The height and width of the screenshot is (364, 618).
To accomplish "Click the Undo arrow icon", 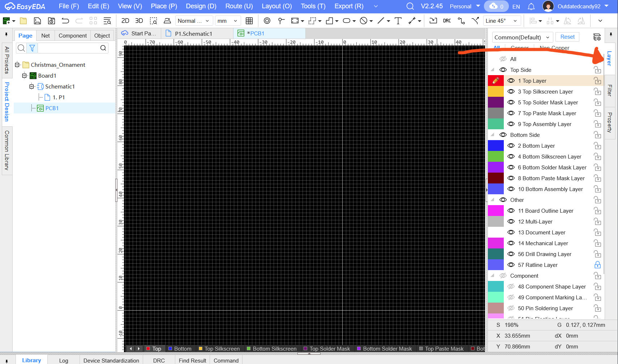I will coord(65,21).
